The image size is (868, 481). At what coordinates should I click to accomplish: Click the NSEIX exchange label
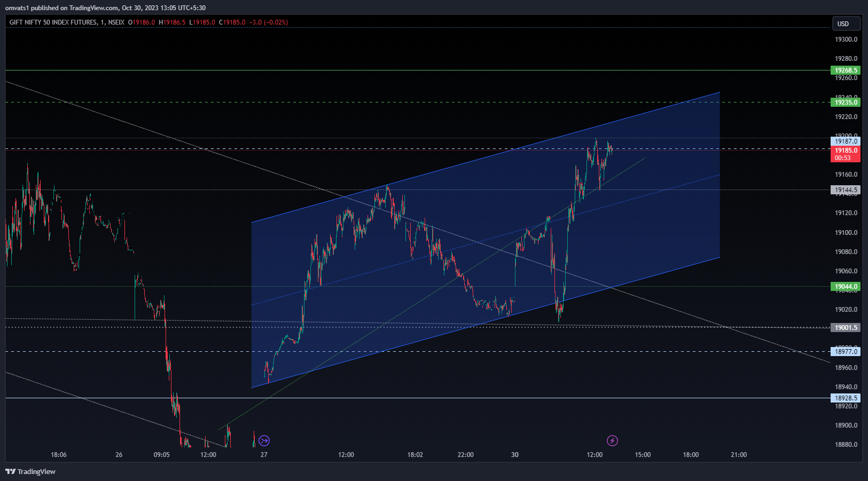tap(116, 22)
